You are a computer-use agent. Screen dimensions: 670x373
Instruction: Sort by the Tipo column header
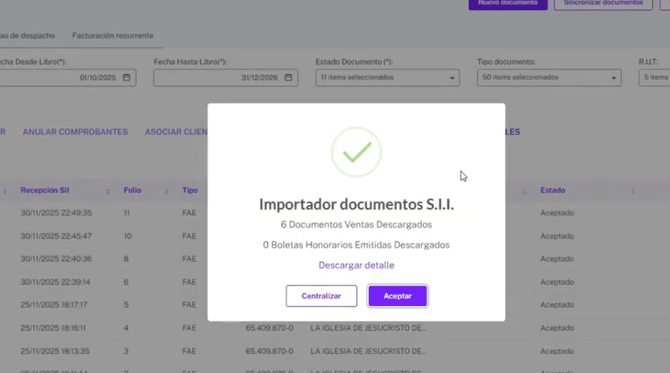[x=190, y=190]
